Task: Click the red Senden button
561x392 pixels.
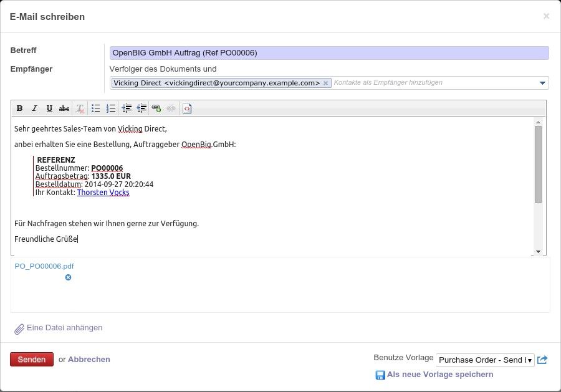Action: pos(32,360)
